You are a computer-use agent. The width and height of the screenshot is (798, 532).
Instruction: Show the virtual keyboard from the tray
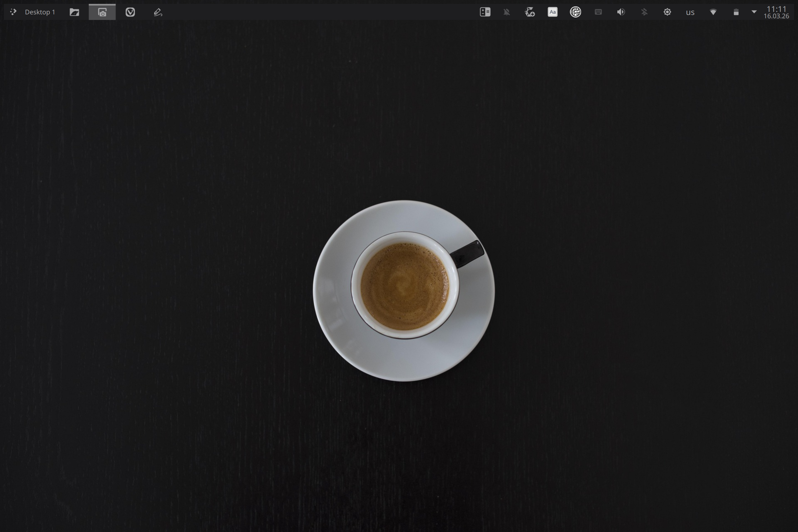[x=598, y=12]
